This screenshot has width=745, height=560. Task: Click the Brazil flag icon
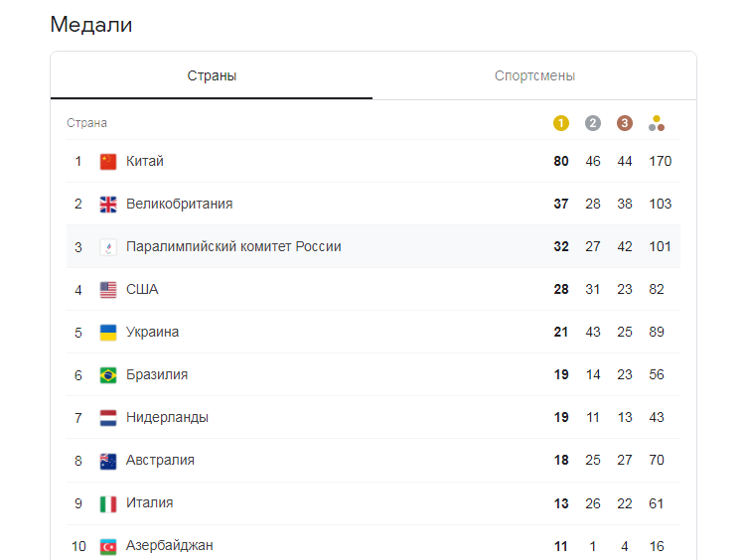click(x=108, y=375)
